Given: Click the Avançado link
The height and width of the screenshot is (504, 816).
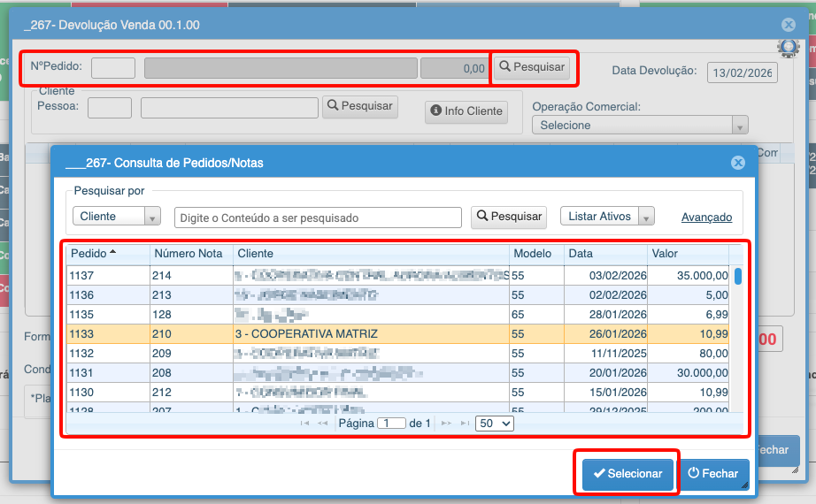Looking at the screenshot, I should pos(706,217).
